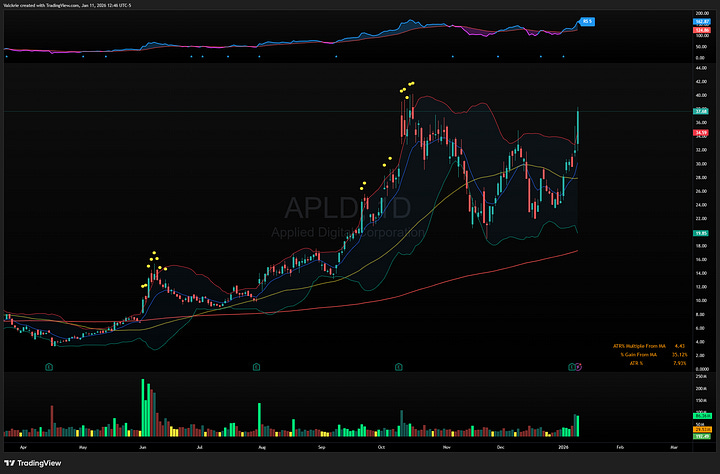Click the Jun label on time axis
The height and width of the screenshot is (474, 720).
(143, 447)
